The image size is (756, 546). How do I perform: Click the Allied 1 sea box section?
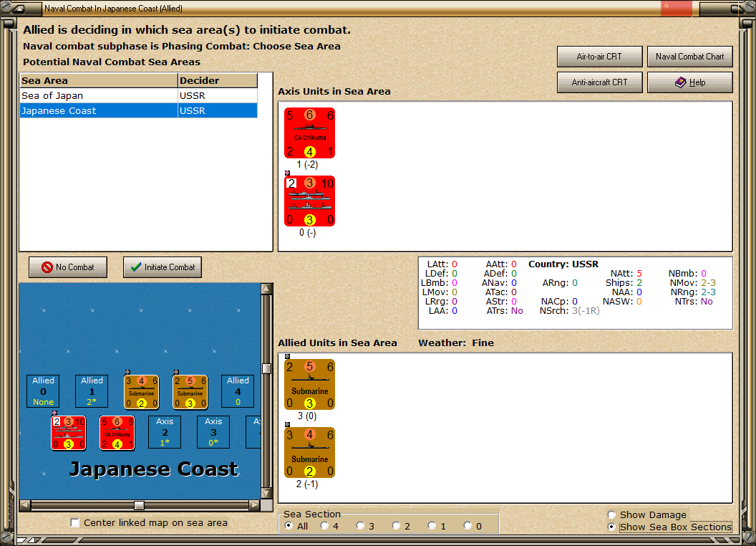coord(92,391)
